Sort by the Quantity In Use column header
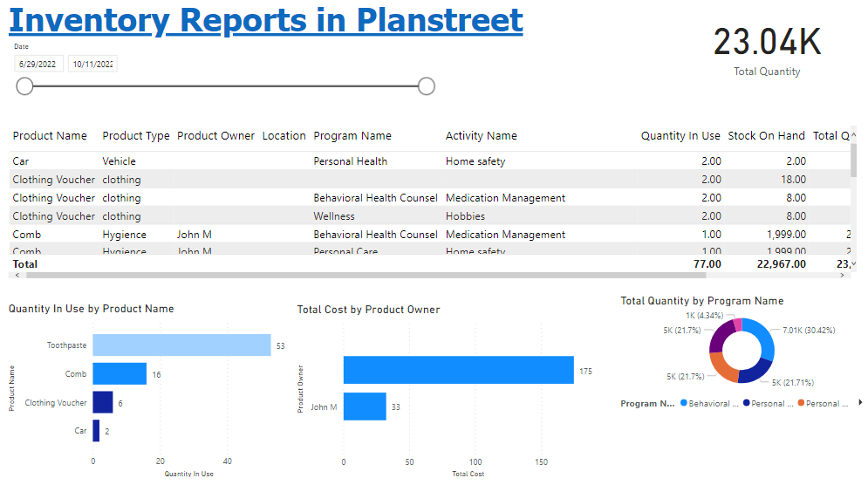The width and height of the screenshot is (868, 485). [x=680, y=136]
